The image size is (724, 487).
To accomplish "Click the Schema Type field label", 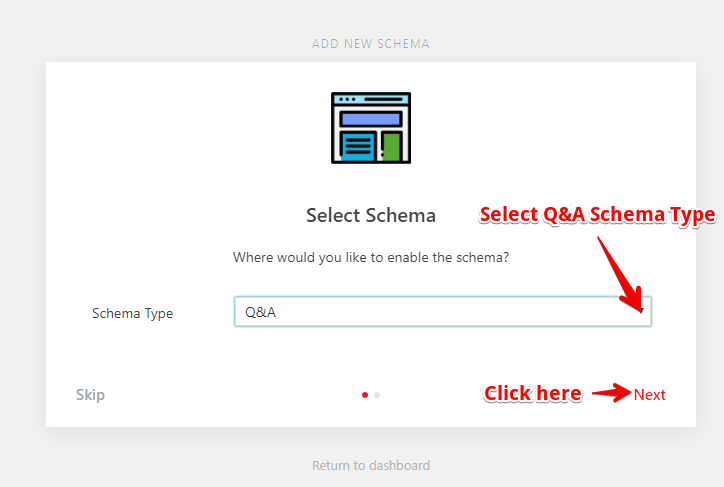I will coord(133,313).
